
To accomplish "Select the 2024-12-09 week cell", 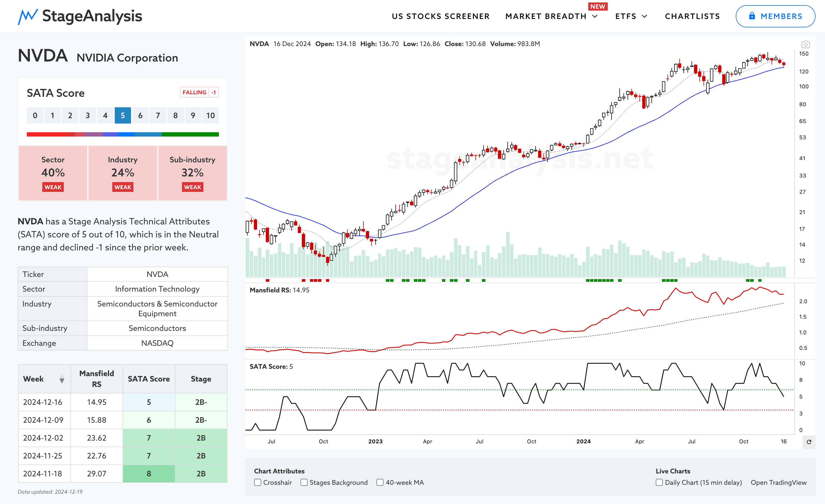I will (44, 420).
